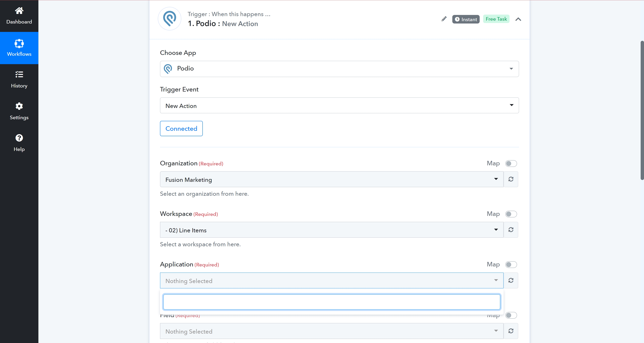Collapse the trigger step with chevron

(518, 19)
